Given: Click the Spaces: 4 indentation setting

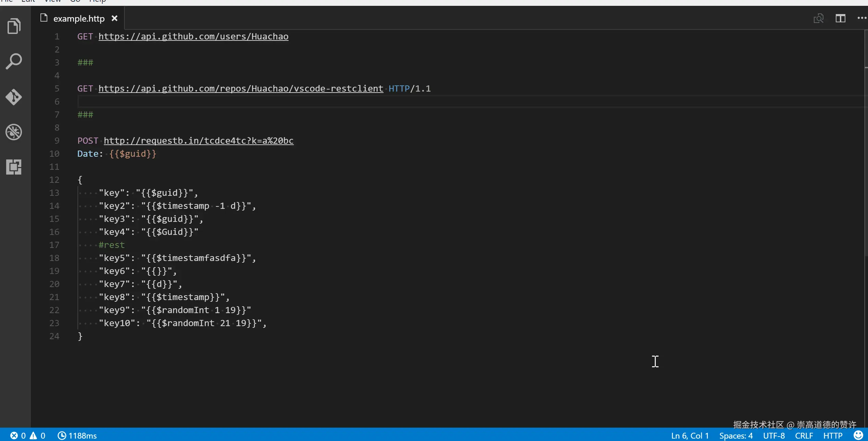Looking at the screenshot, I should click(736, 436).
